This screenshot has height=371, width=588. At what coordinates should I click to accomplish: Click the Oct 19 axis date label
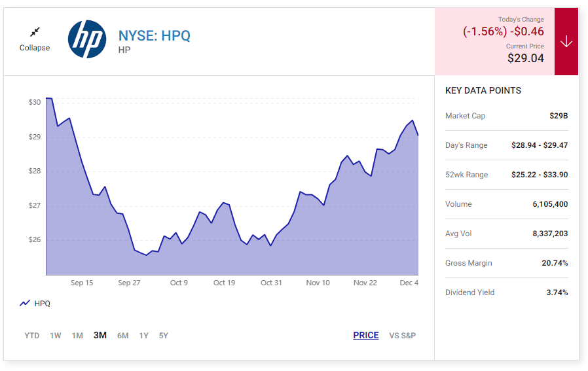point(224,283)
